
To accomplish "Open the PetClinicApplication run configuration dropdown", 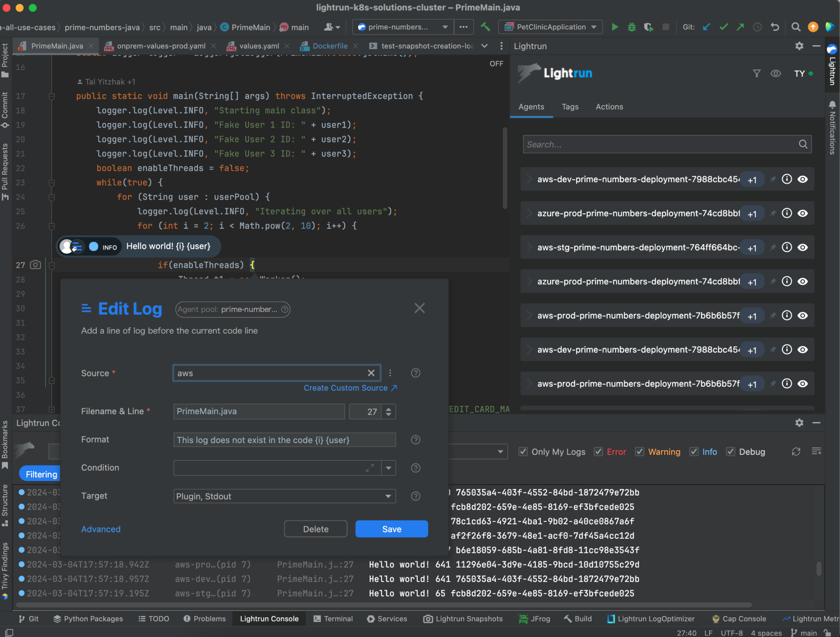I will (x=551, y=27).
